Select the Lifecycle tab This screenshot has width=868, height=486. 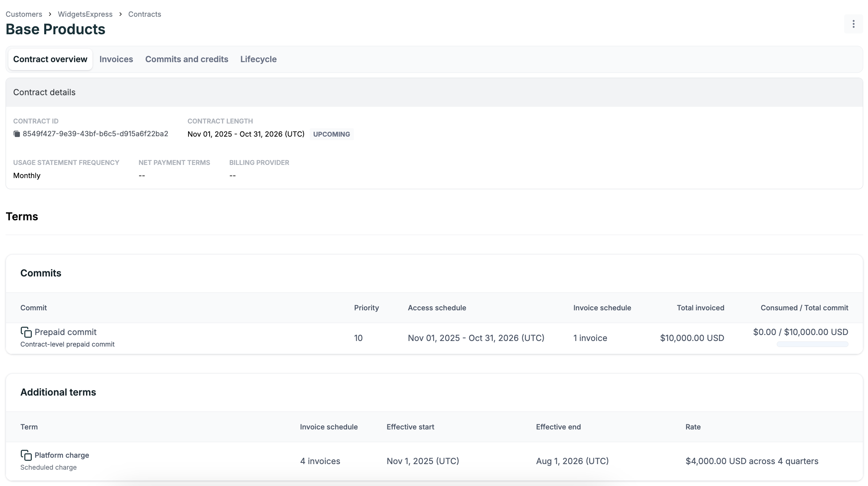[x=258, y=59]
